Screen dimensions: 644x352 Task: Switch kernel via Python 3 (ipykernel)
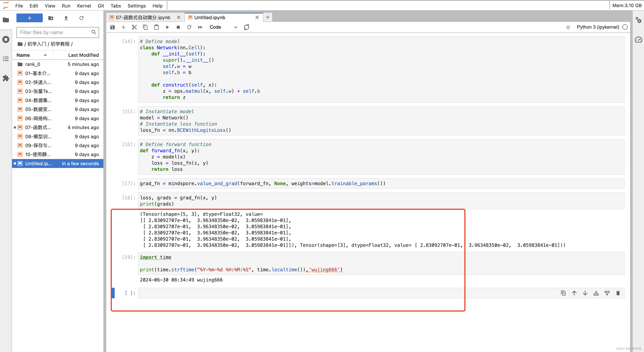tap(598, 27)
